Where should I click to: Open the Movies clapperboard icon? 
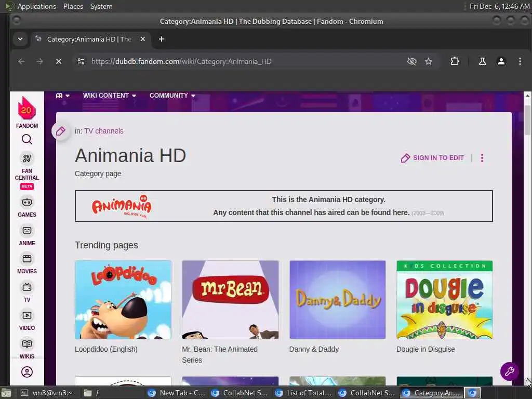[27, 259]
